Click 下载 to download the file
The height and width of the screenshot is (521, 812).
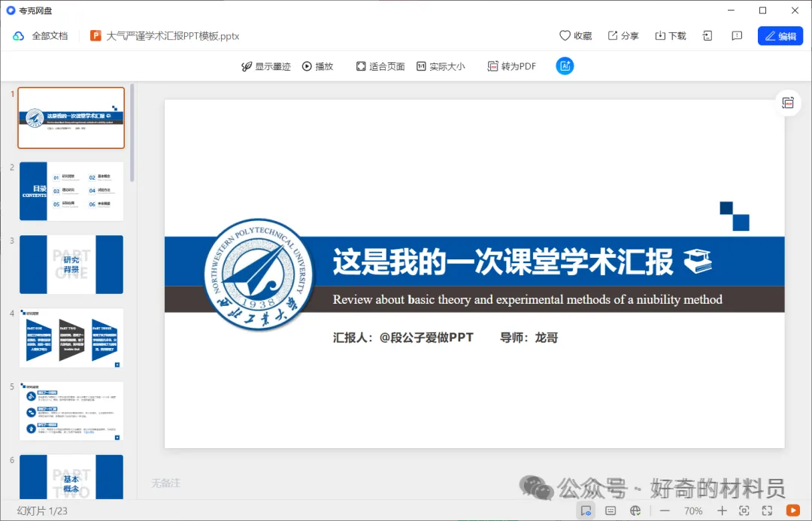tap(671, 36)
